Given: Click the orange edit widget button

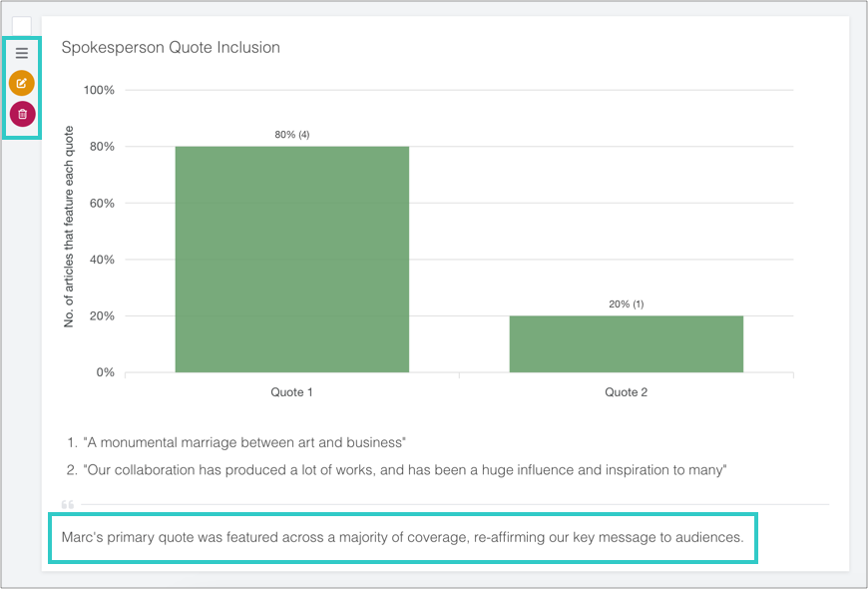Looking at the screenshot, I should coord(22,83).
